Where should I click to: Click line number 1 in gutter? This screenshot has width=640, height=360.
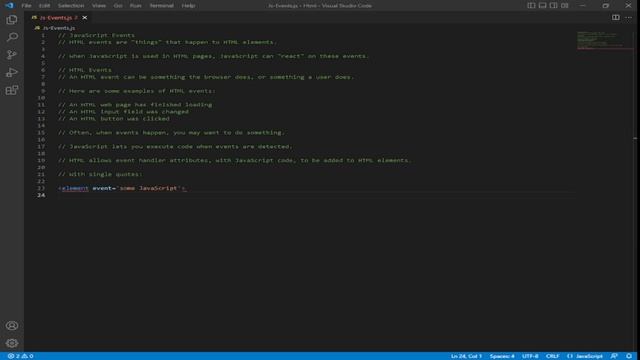pyautogui.click(x=43, y=35)
